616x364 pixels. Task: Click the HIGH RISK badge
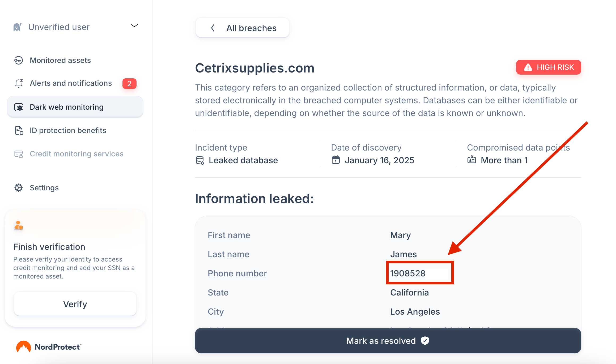549,67
